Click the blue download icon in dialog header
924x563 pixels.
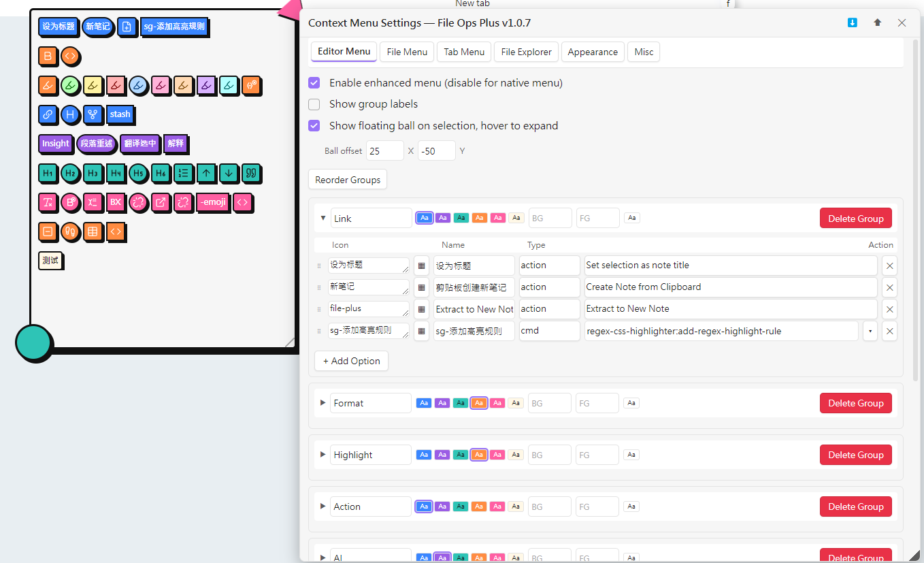tap(853, 22)
